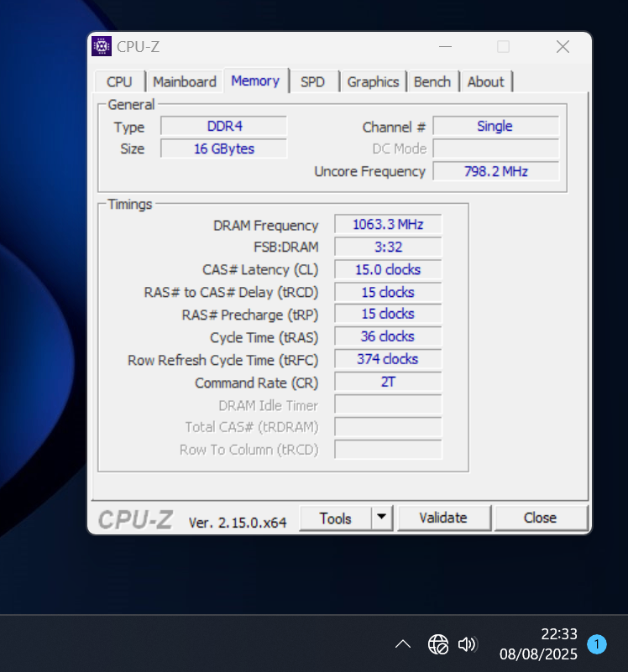Click the 16 GBytes Size field
The height and width of the screenshot is (672, 628).
click(x=224, y=148)
